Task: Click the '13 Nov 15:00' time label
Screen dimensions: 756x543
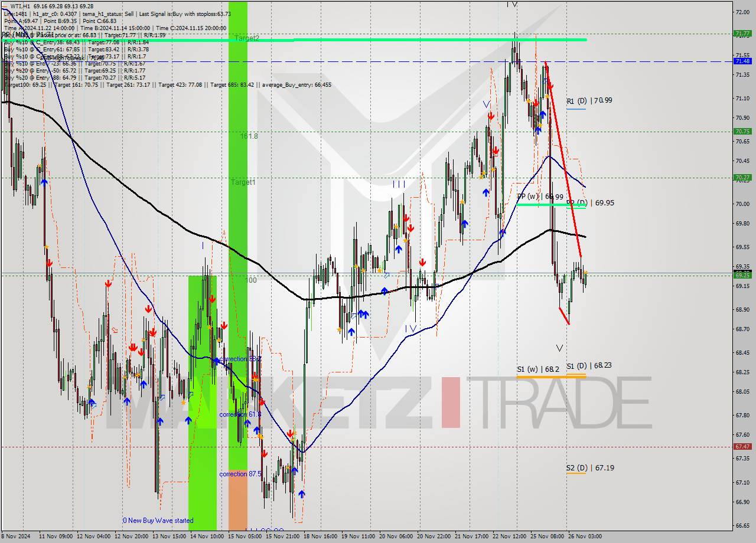Action: point(168,537)
